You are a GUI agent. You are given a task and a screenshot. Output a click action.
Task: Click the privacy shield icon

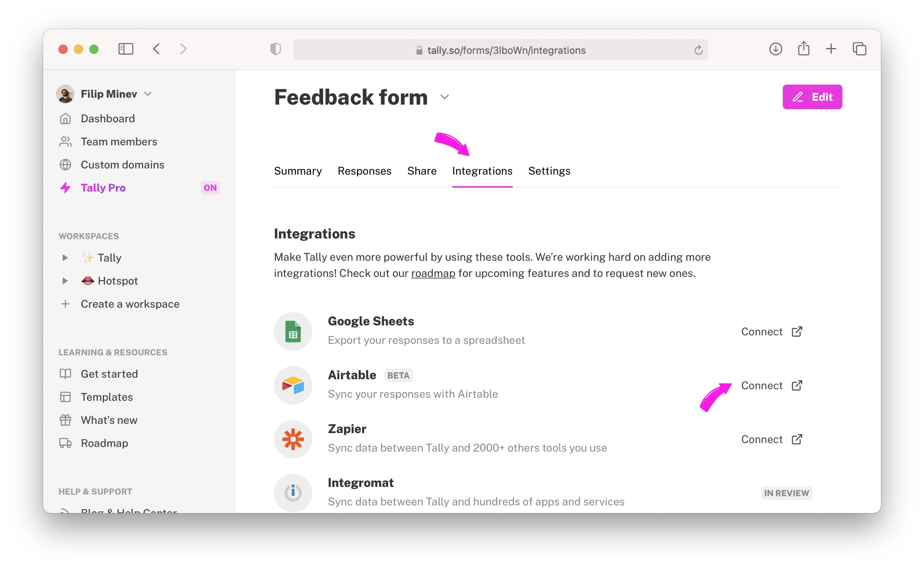pyautogui.click(x=275, y=49)
